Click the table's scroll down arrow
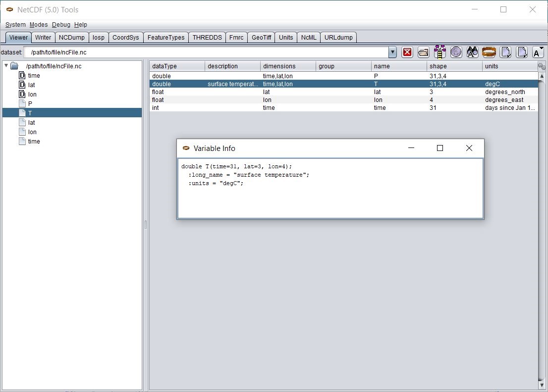 click(x=542, y=385)
